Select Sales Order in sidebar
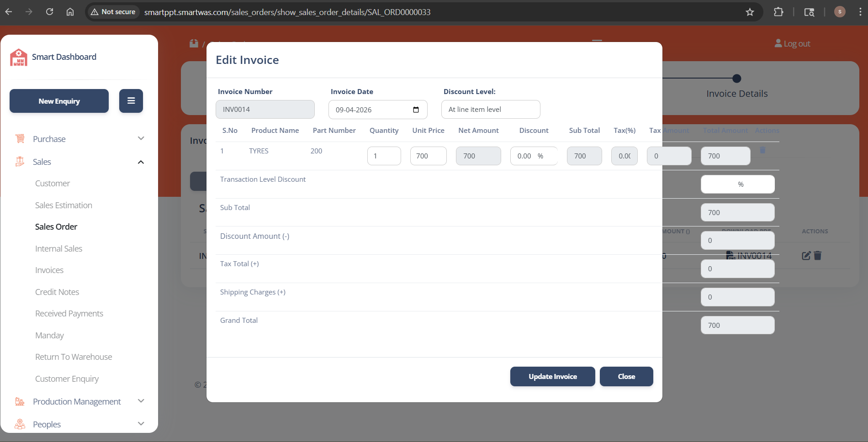This screenshot has height=442, width=868. pyautogui.click(x=56, y=227)
